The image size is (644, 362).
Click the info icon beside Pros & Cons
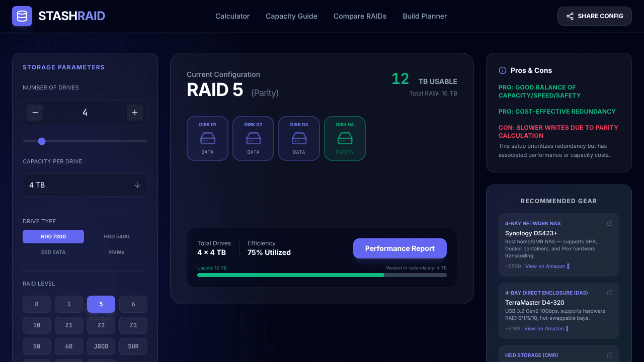(502, 70)
